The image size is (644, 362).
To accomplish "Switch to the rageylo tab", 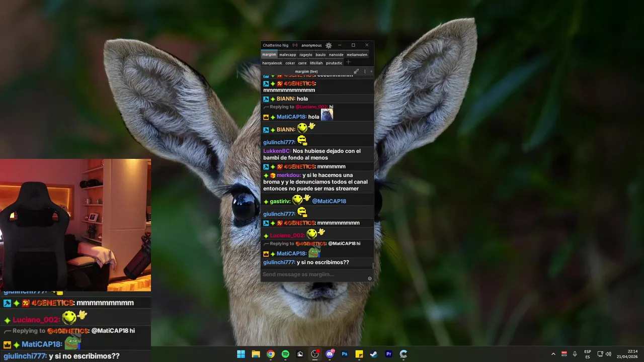I will [306, 54].
